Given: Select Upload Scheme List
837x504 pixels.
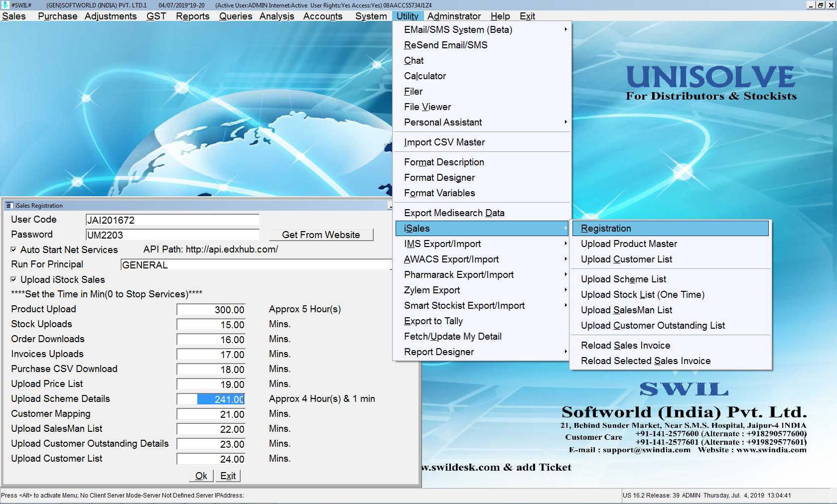Looking at the screenshot, I should [x=671, y=279].
